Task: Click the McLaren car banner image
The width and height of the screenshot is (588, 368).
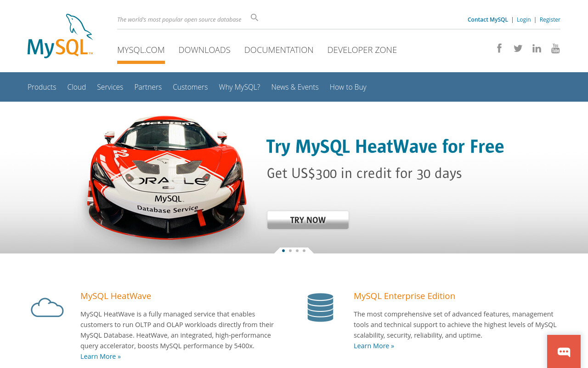Action: point(167,178)
